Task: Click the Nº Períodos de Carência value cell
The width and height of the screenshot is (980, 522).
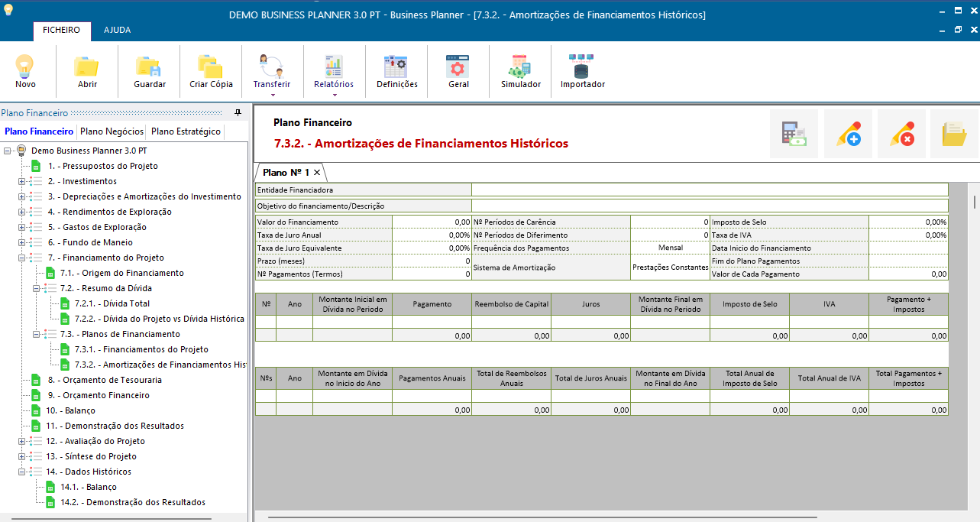Action: [x=670, y=222]
